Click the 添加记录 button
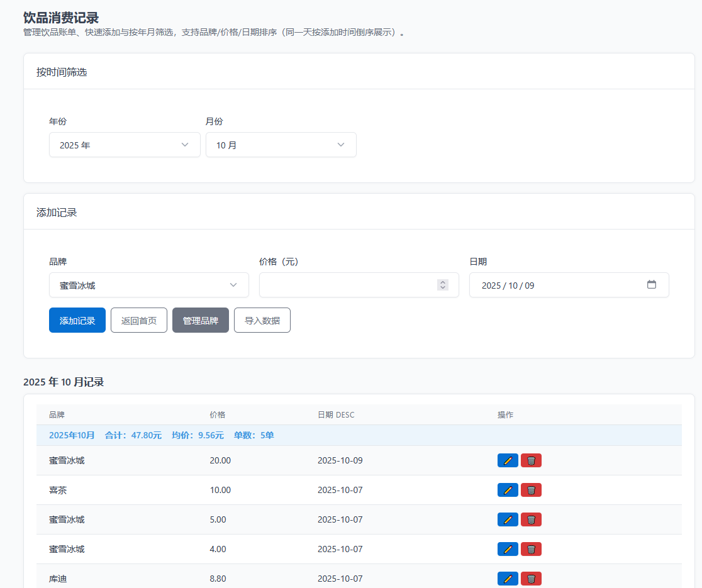This screenshot has width=702, height=588. [x=77, y=320]
